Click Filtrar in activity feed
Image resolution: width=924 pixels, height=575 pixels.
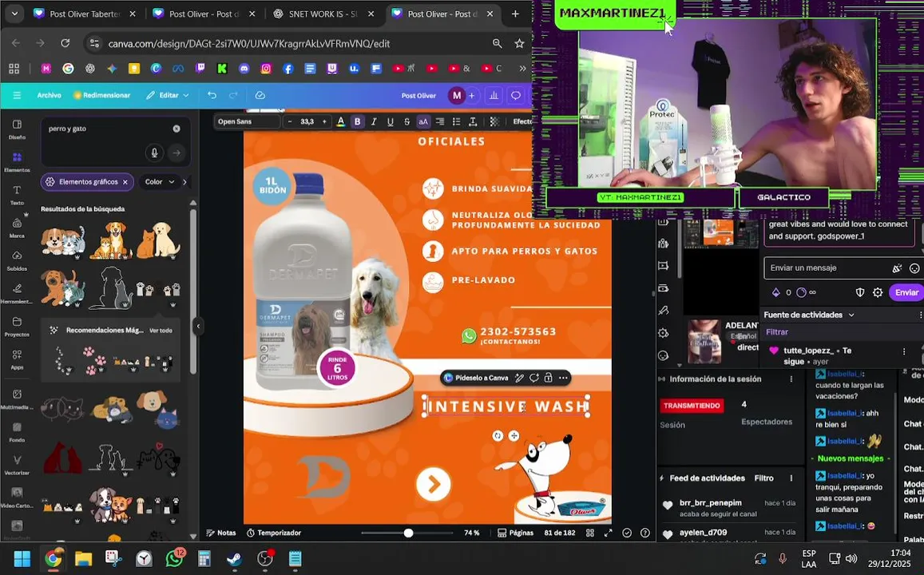(x=777, y=332)
